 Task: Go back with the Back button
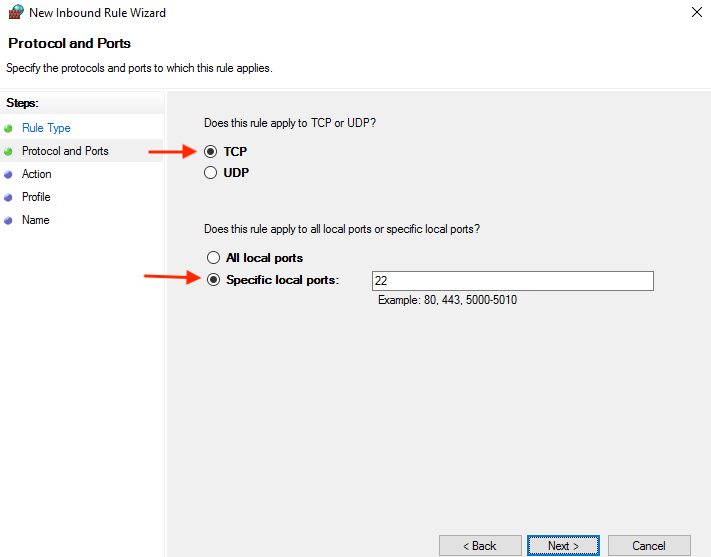click(x=480, y=546)
